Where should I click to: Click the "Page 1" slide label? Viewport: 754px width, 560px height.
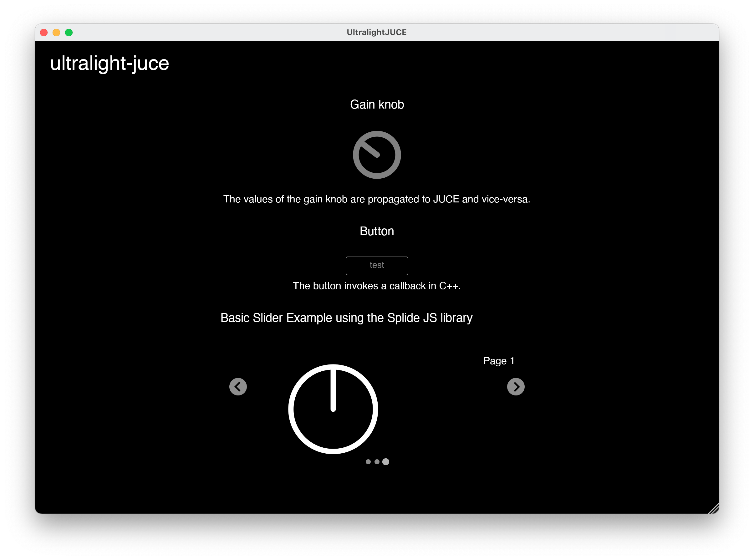tap(499, 361)
